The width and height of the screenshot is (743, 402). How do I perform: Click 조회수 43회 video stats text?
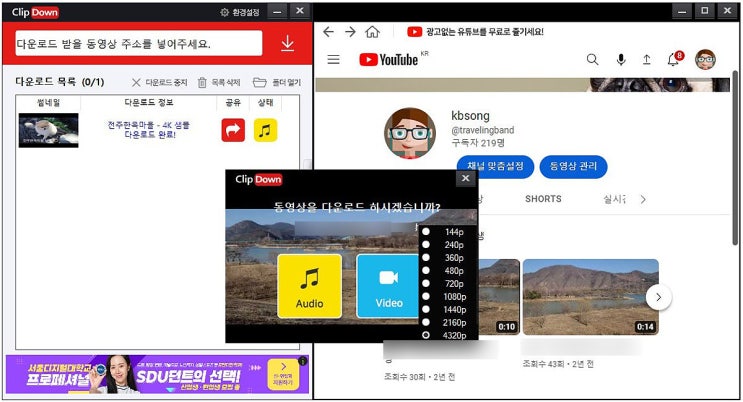(x=558, y=364)
